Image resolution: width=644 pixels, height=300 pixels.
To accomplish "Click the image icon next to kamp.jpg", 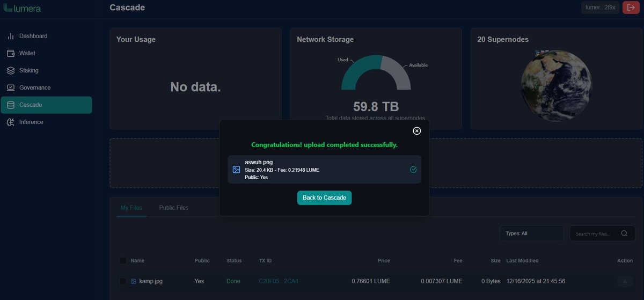I will 134,281.
